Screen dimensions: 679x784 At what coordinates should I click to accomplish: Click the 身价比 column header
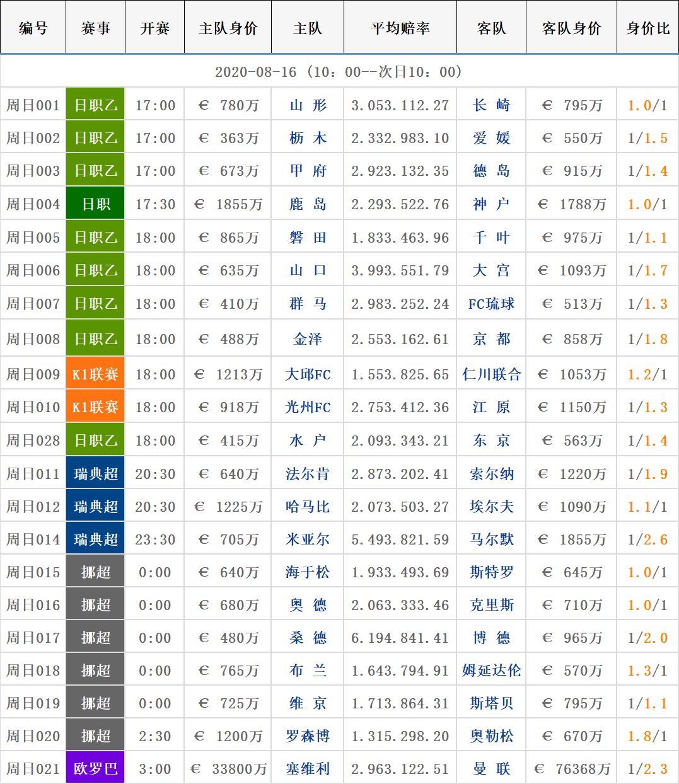647,28
